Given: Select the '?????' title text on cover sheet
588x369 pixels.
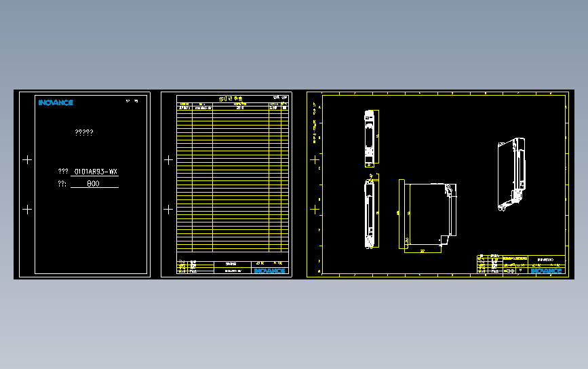Looking at the screenshot, I should (x=84, y=132).
